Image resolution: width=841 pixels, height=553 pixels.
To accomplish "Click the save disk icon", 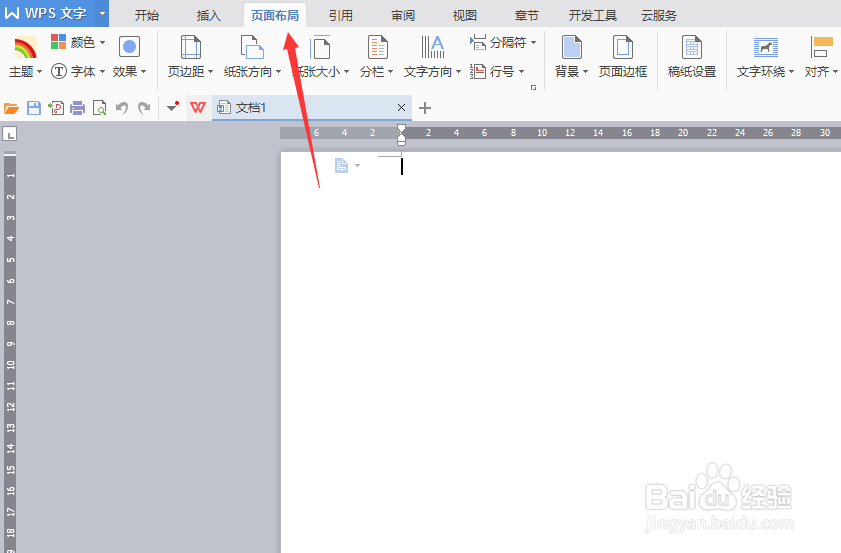I will pos(34,108).
